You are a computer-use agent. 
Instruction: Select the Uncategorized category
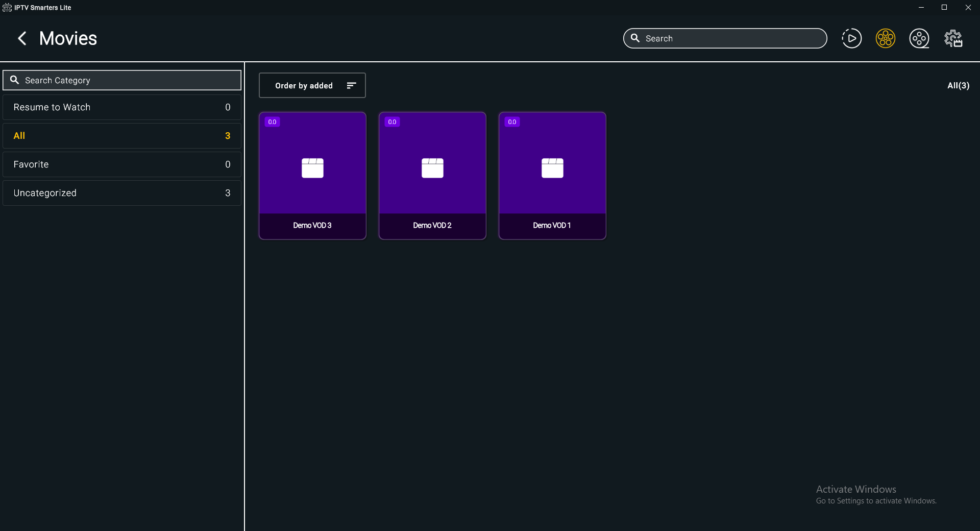[x=121, y=192]
